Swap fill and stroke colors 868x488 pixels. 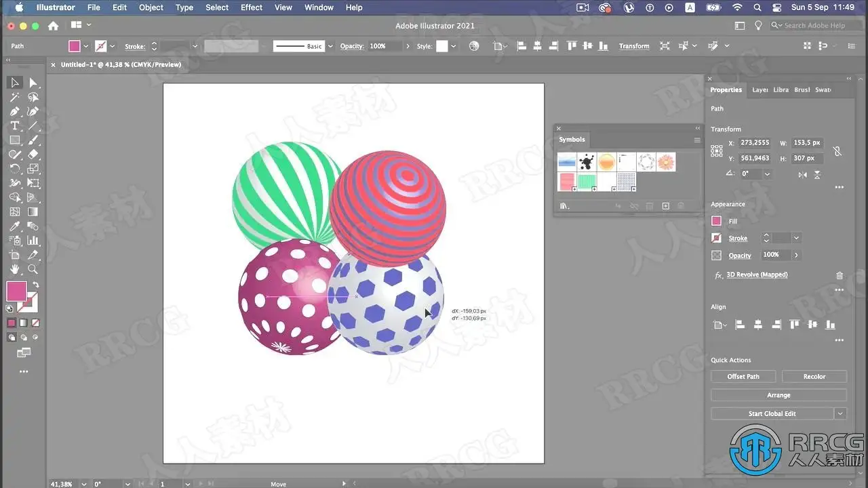click(x=36, y=285)
